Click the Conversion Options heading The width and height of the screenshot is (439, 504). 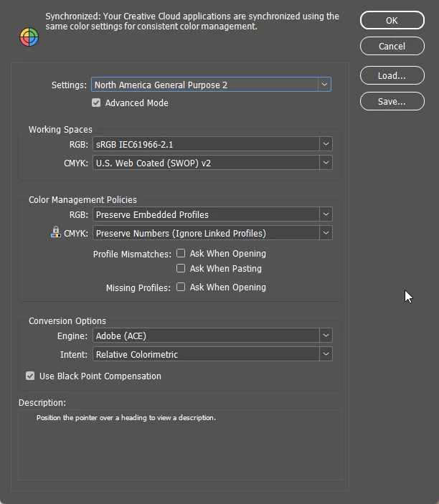click(67, 320)
